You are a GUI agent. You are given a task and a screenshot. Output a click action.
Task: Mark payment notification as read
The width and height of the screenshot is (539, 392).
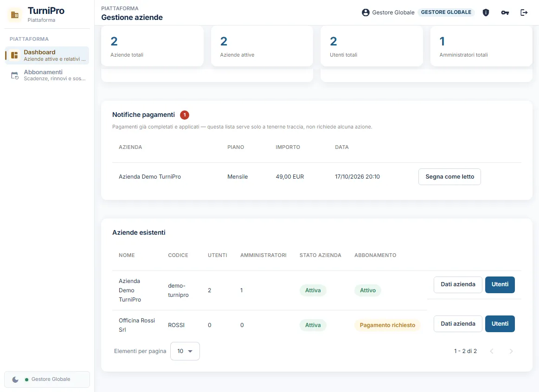(449, 177)
